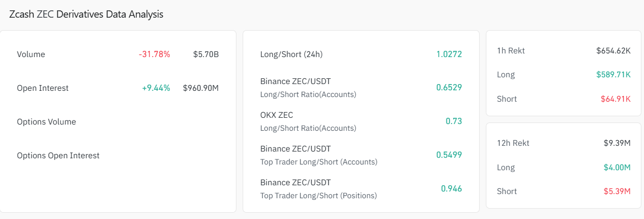This screenshot has width=644, height=219.
Task: Open the Options Open Interest row
Action: [x=58, y=155]
